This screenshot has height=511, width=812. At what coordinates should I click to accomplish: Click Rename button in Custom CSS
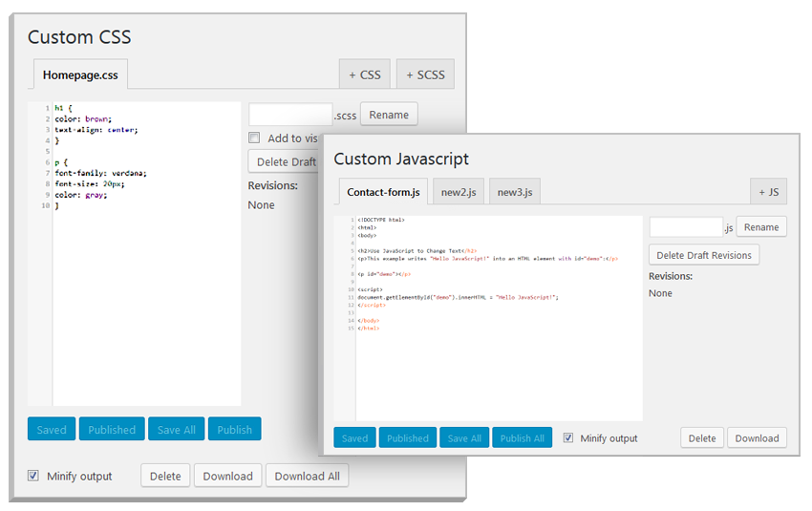pos(389,115)
